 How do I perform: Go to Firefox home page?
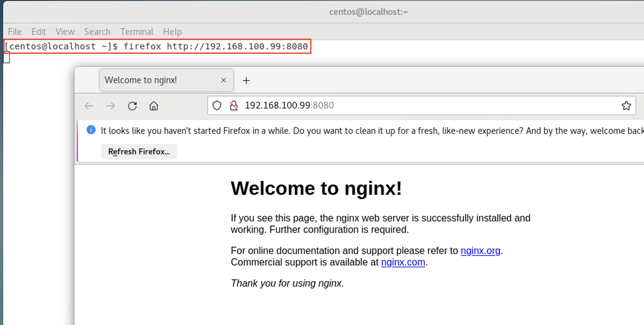(x=154, y=106)
